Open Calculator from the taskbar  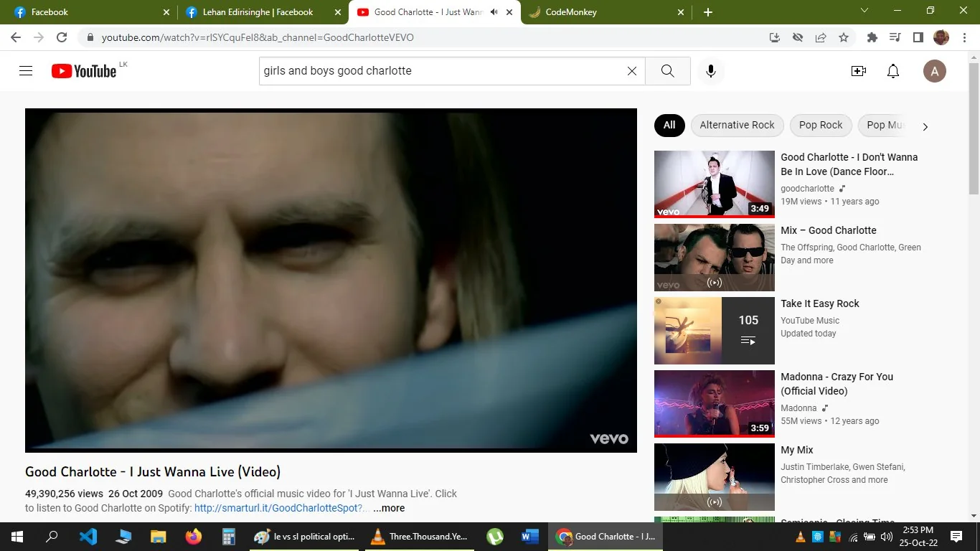(228, 537)
